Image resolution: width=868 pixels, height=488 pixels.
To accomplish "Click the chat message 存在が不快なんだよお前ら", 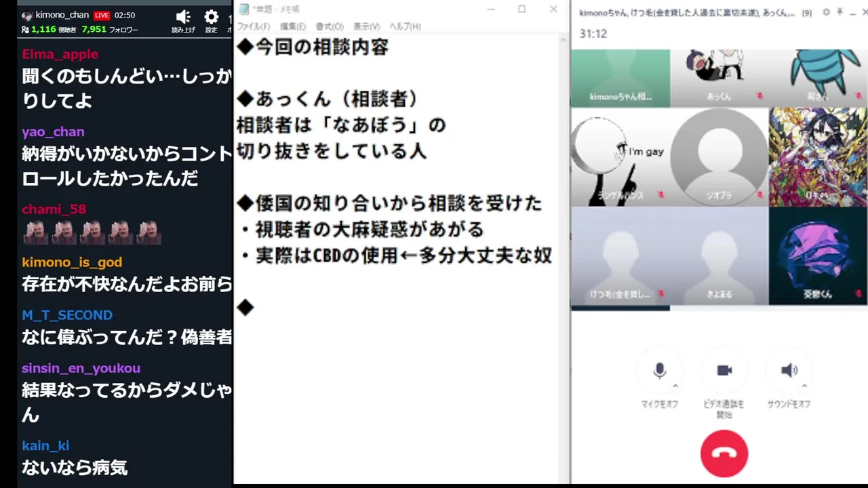I will (127, 283).
